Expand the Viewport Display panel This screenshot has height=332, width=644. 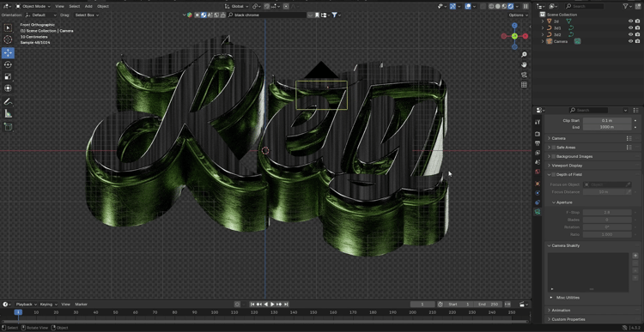[567, 166]
